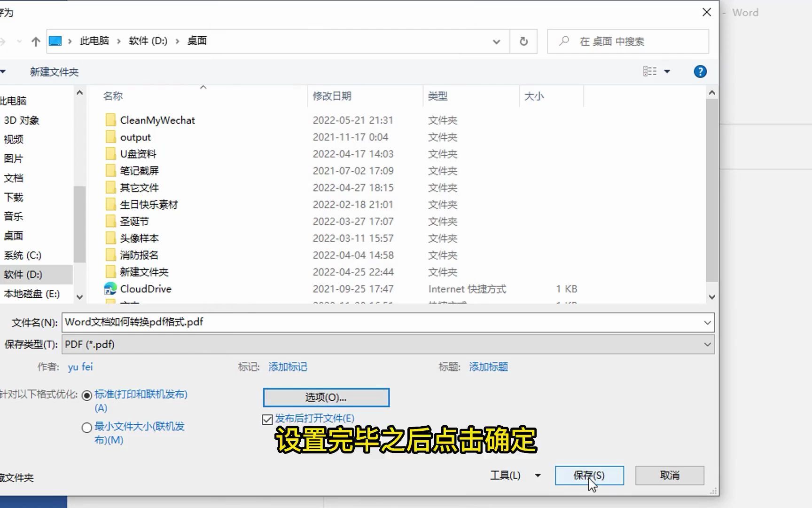Click 软件 (D:) breadcrumb

coord(148,41)
